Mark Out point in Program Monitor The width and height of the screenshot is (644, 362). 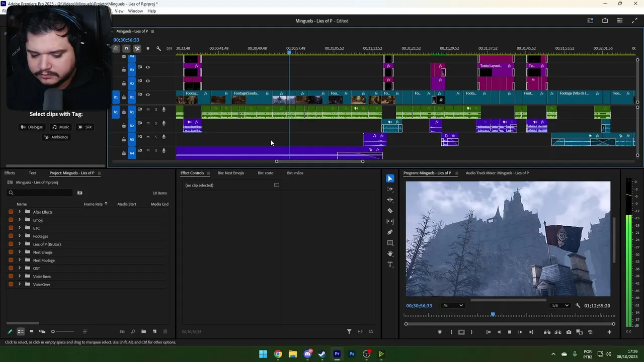471,332
